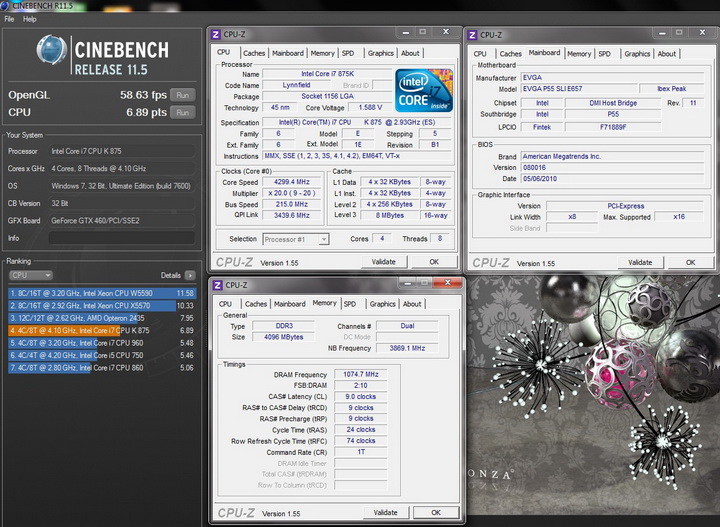
Task: Run the OpenGL benchmark
Action: pos(182,95)
